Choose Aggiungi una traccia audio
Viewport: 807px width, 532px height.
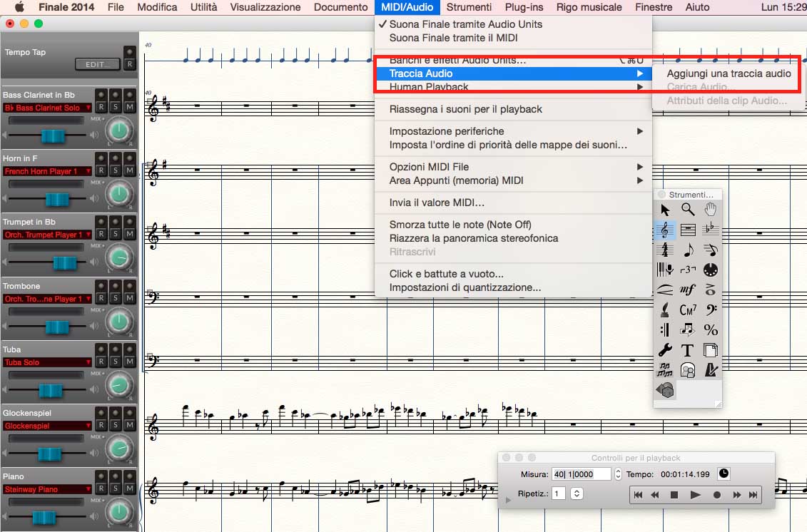(729, 73)
